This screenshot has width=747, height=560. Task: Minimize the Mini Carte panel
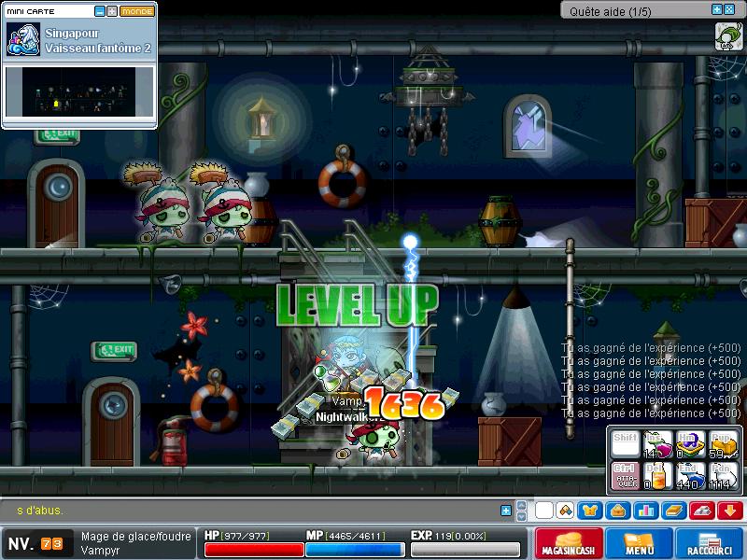(100, 11)
